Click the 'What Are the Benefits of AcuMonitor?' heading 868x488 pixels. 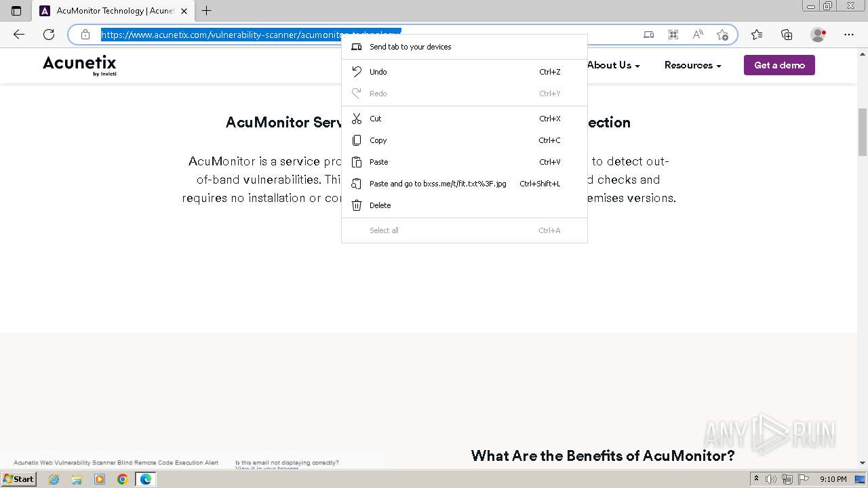point(603,455)
